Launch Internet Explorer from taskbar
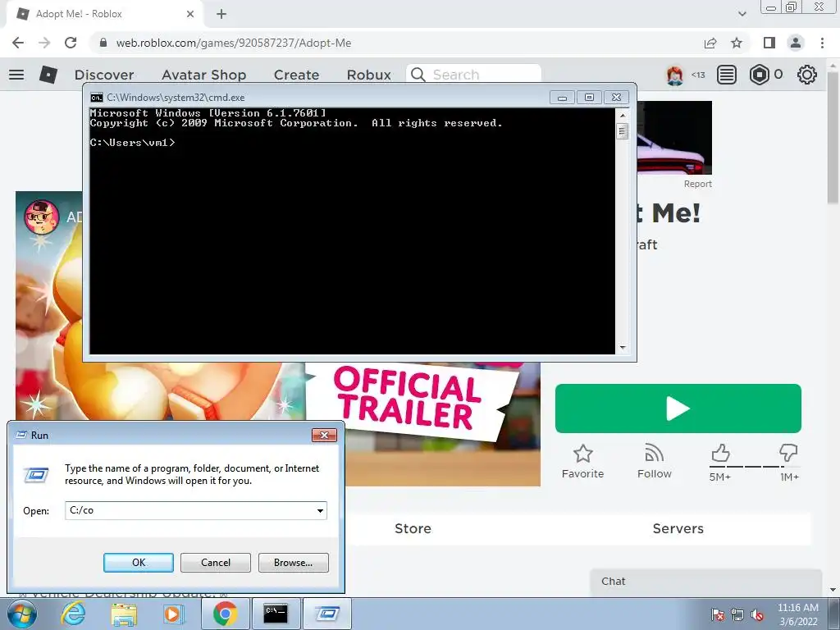 point(73,614)
